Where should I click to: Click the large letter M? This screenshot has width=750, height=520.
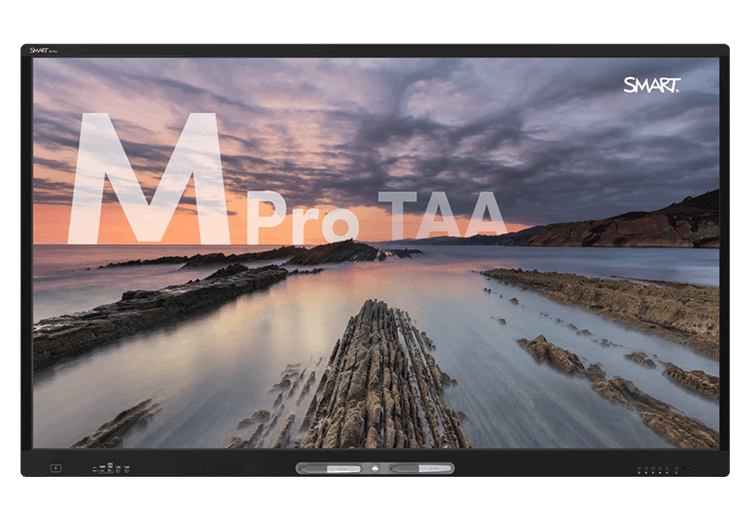(x=148, y=180)
